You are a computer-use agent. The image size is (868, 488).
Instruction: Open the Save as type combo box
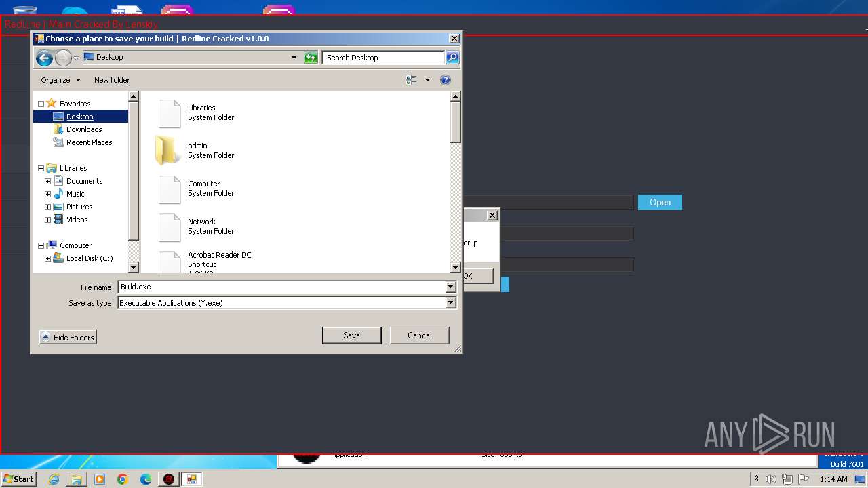pos(287,303)
